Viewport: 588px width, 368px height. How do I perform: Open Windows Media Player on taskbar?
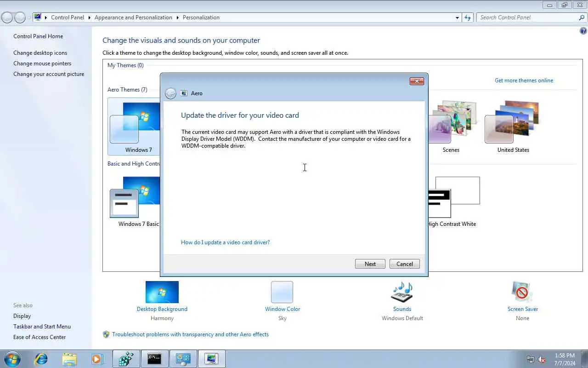coord(97,359)
